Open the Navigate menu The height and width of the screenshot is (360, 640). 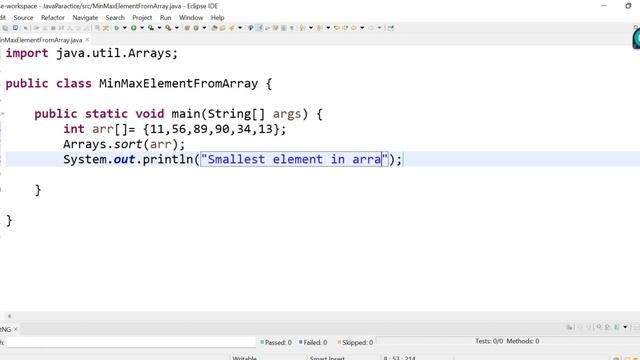click(85, 18)
